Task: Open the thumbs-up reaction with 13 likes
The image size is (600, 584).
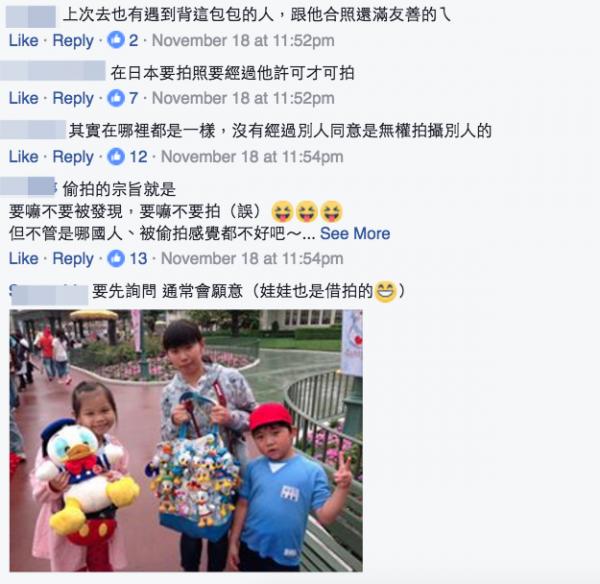Action: click(x=127, y=258)
